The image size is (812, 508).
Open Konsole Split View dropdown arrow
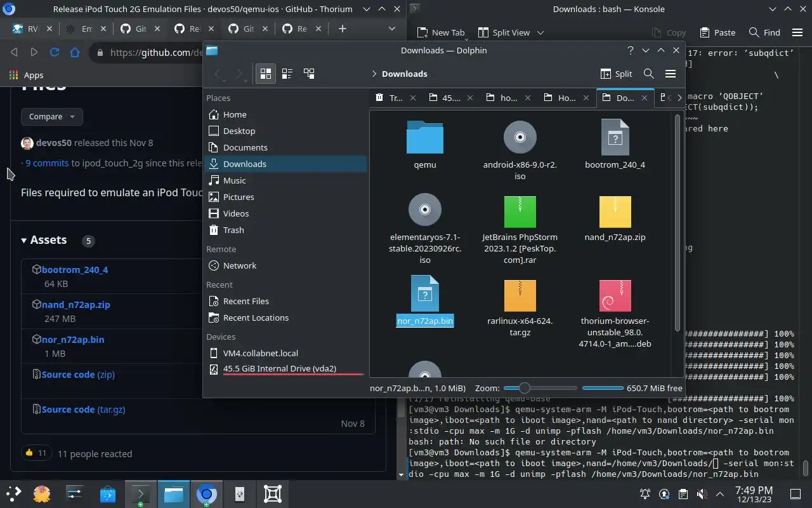click(x=540, y=32)
